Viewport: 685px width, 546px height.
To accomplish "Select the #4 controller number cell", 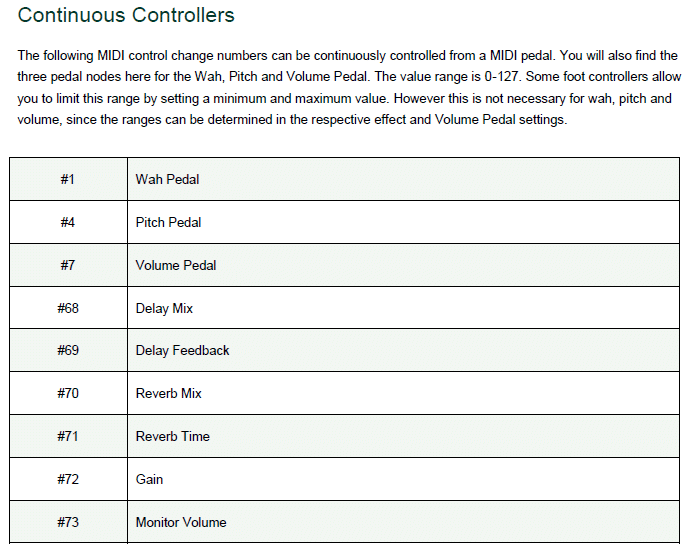I will (68, 222).
